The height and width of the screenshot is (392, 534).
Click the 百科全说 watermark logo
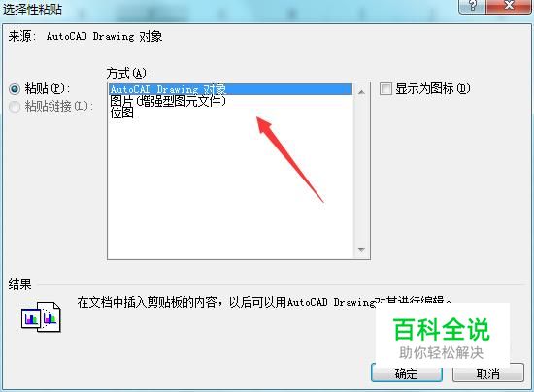442,337
